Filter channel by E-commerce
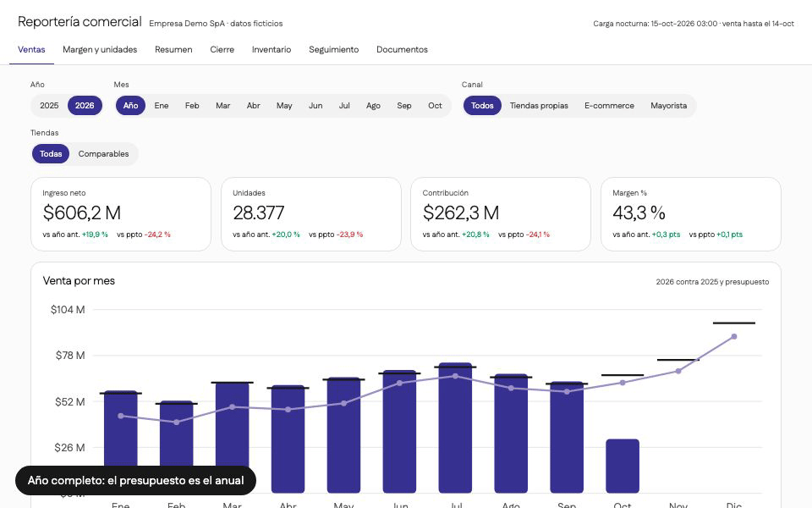 click(610, 106)
